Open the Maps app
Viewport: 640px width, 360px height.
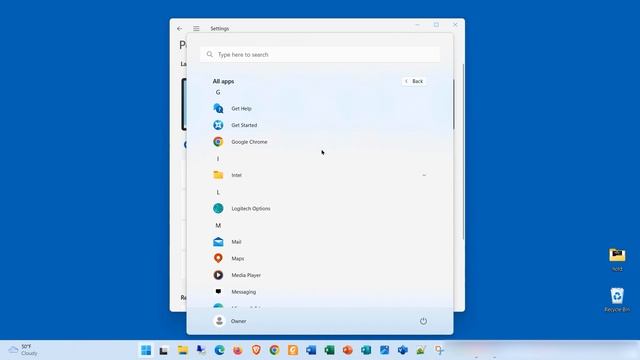pos(319,258)
